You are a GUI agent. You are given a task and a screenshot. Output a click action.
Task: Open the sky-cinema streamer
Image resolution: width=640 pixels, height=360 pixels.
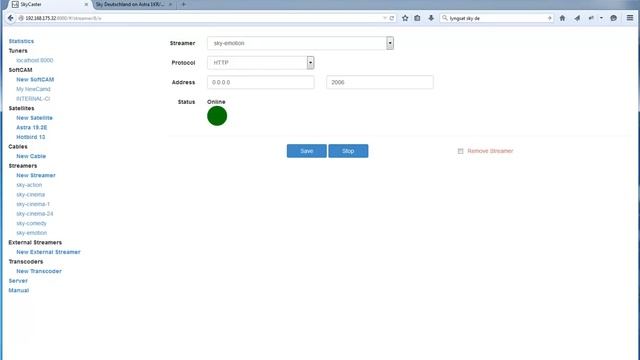31,195
